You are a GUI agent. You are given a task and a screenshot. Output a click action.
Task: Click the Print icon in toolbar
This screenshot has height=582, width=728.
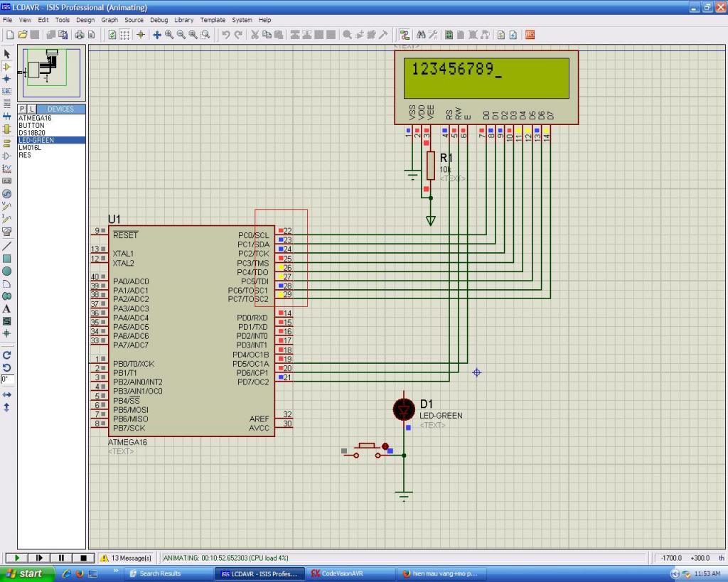(x=79, y=34)
